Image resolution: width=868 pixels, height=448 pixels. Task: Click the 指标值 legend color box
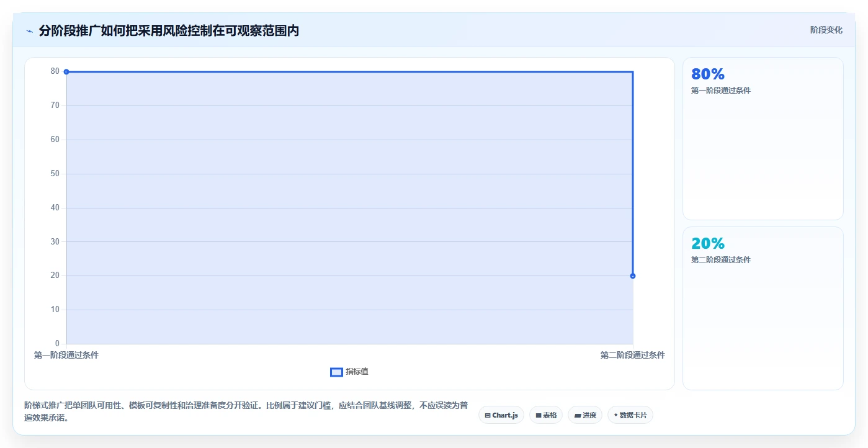pyautogui.click(x=336, y=372)
